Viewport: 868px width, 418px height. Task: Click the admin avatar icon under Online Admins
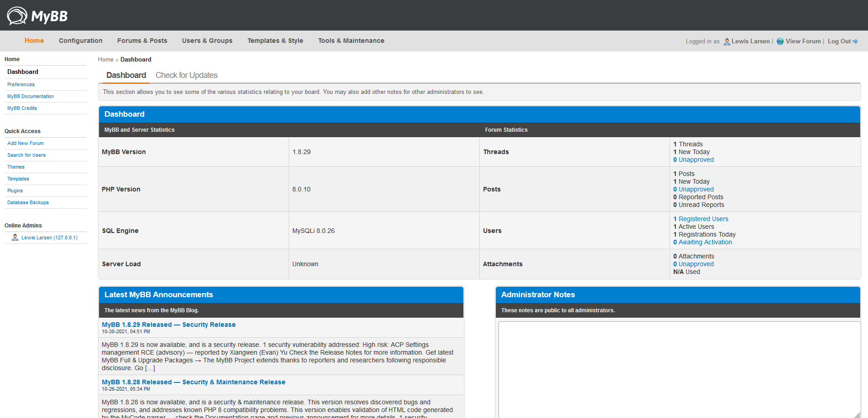(x=15, y=237)
